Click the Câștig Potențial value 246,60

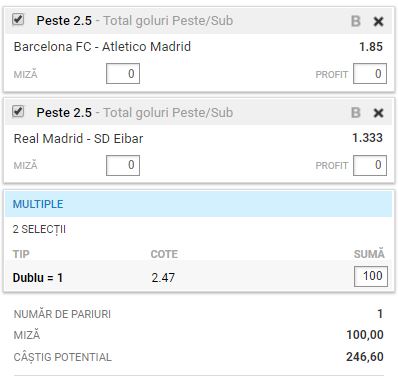coord(365,357)
